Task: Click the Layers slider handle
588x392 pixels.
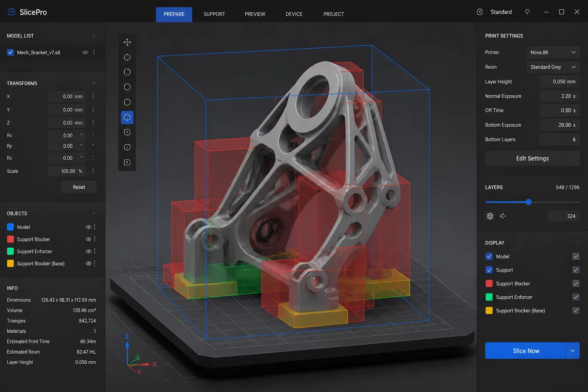Action: (529, 202)
